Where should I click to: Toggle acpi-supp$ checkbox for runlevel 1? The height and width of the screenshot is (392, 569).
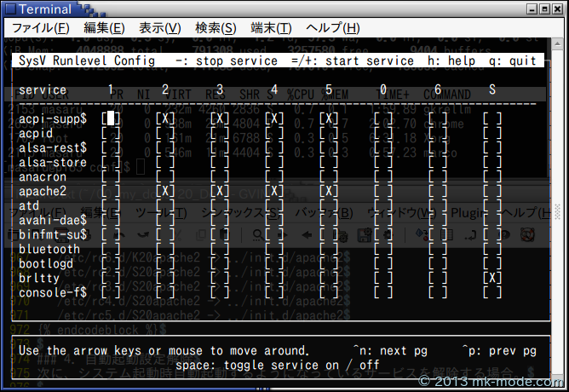pyautogui.click(x=111, y=118)
